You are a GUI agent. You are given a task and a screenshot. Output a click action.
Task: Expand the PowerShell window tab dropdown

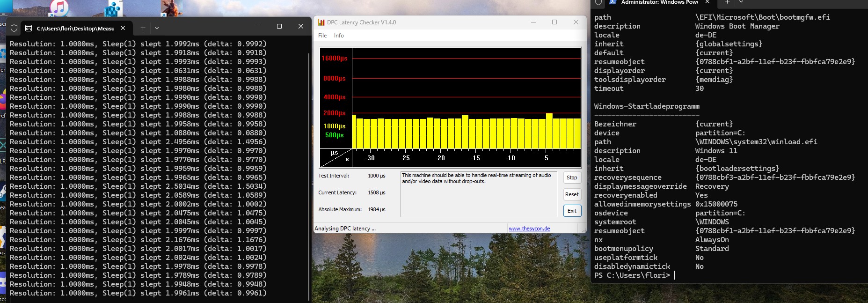pos(741,2)
